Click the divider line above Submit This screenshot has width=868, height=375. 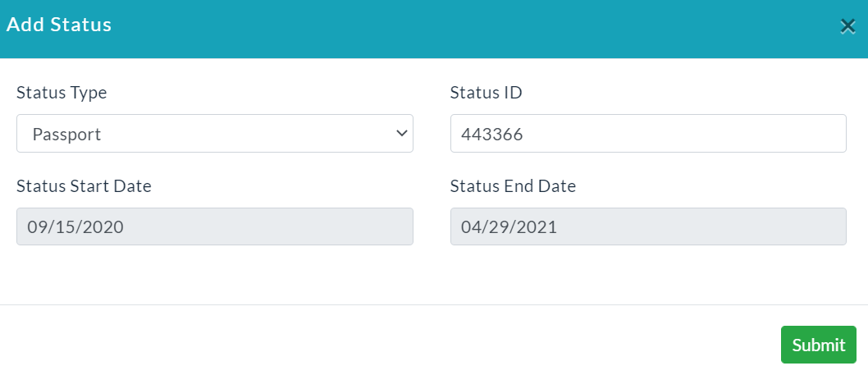(x=434, y=304)
